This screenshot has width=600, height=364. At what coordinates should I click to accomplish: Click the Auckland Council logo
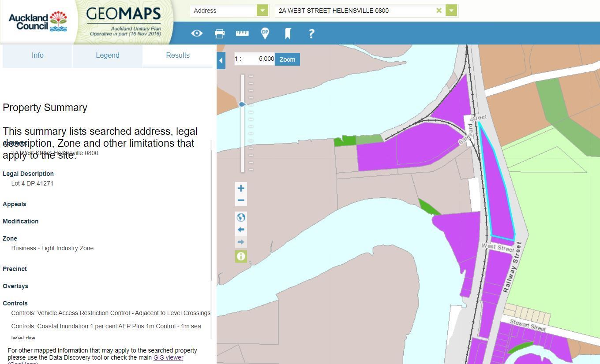pyautogui.click(x=38, y=22)
